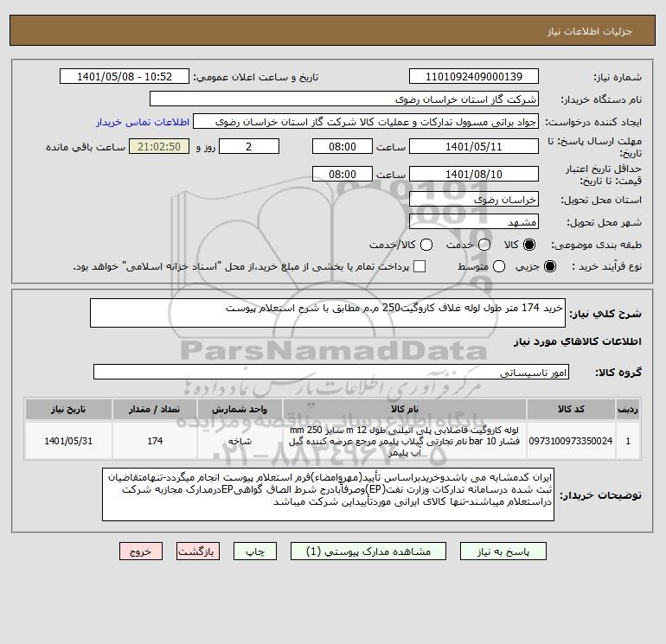This screenshot has height=644, width=666.
Task: Click the row number 1 cell
Action: coord(628,441)
